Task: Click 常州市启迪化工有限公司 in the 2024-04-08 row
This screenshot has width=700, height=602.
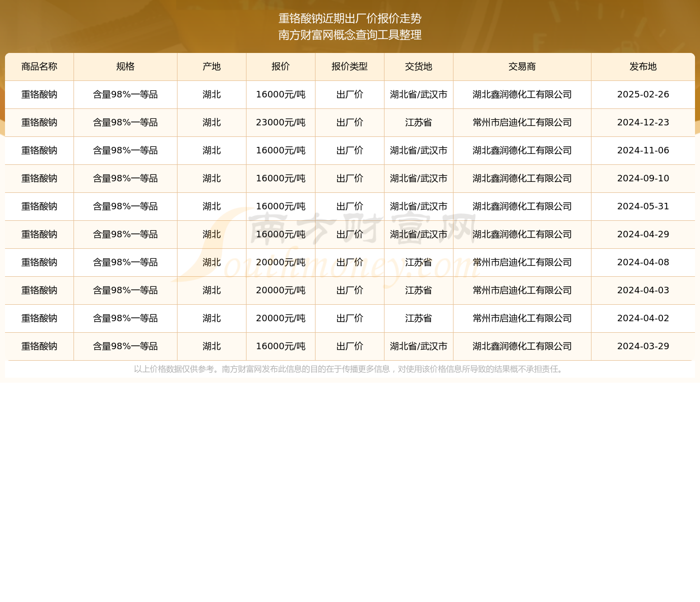Action: [x=522, y=263]
